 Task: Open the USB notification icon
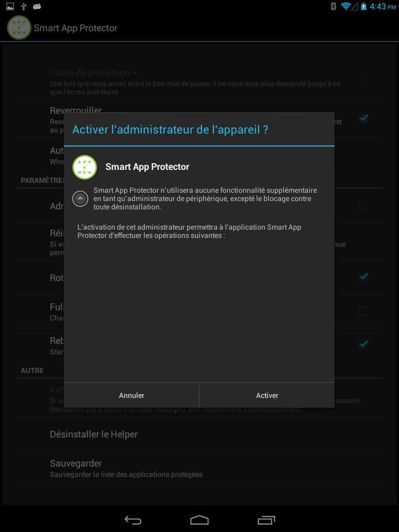(24, 6)
